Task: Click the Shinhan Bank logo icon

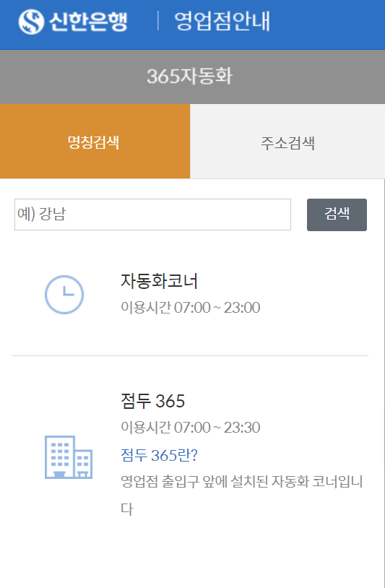Action: pyautogui.click(x=31, y=22)
